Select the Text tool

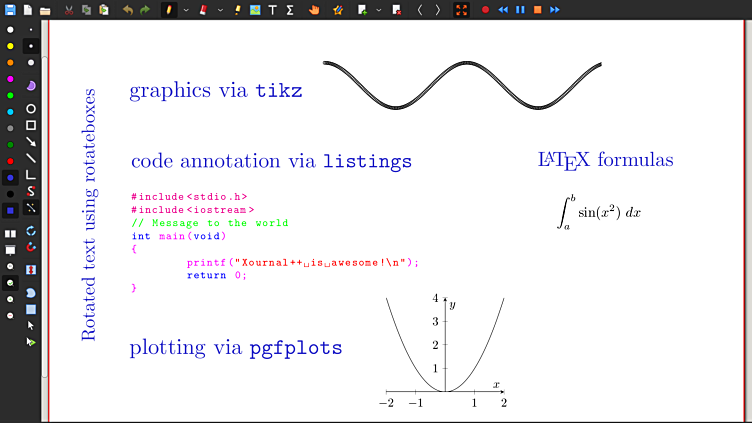coord(272,10)
